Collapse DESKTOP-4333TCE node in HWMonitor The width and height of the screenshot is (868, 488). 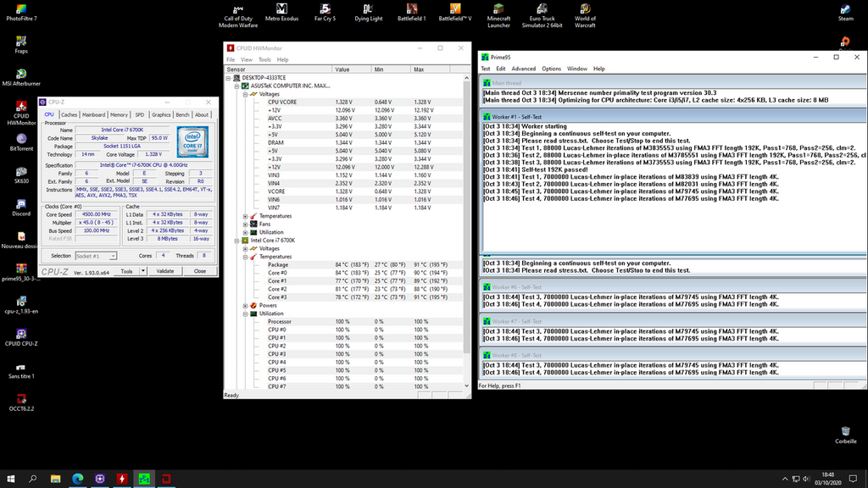point(229,78)
